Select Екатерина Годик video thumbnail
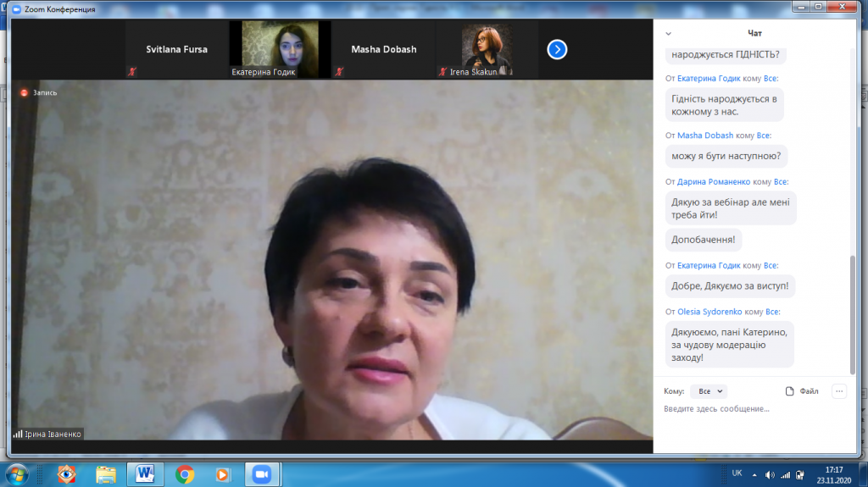 [x=280, y=49]
